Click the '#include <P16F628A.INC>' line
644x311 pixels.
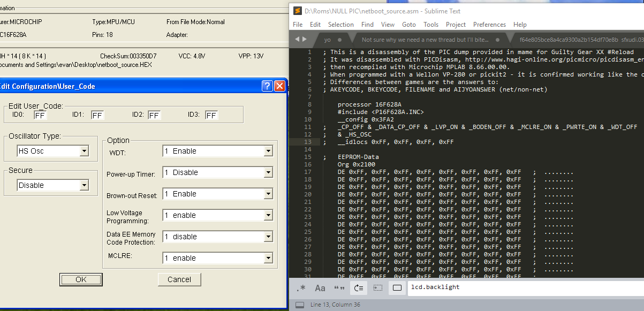tap(381, 112)
